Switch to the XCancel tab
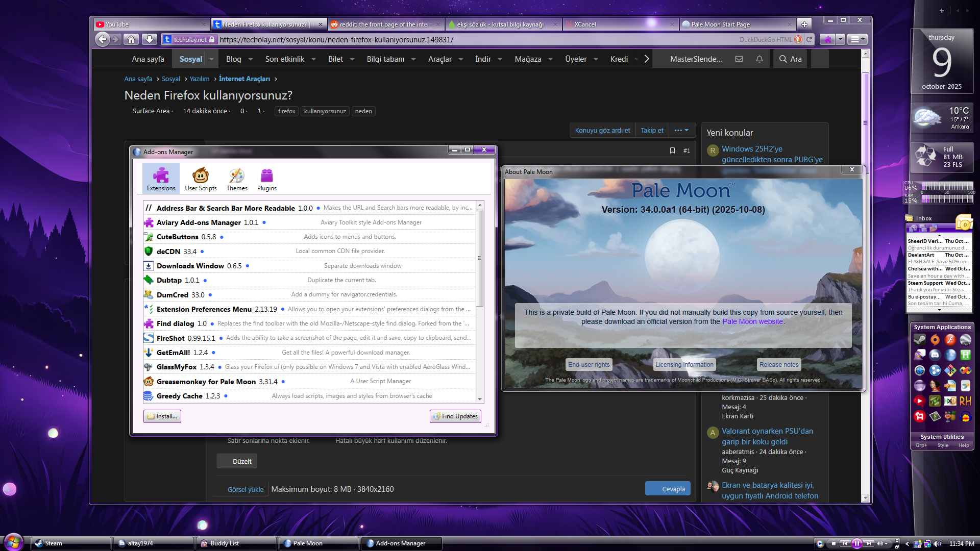This screenshot has height=551, width=980. [620, 24]
